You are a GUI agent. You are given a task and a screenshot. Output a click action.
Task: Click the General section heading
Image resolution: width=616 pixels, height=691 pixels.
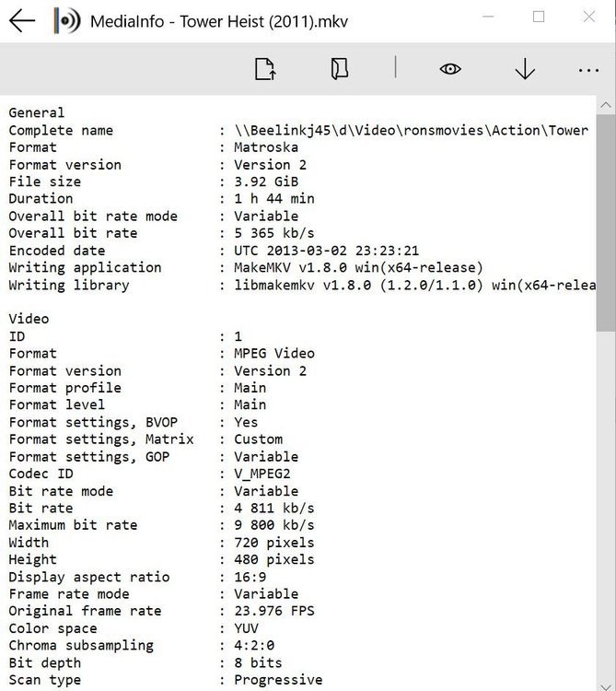point(37,112)
